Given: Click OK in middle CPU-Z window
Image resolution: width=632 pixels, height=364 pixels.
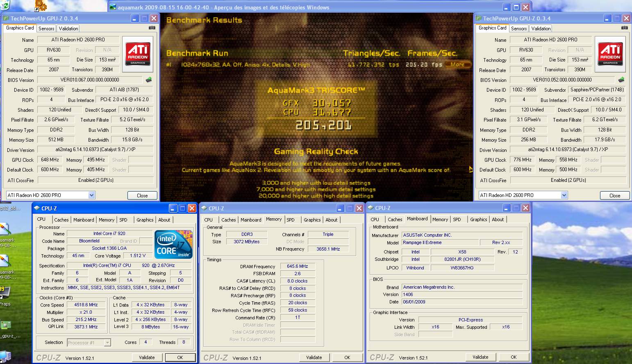Looking at the screenshot, I should pos(347,357).
